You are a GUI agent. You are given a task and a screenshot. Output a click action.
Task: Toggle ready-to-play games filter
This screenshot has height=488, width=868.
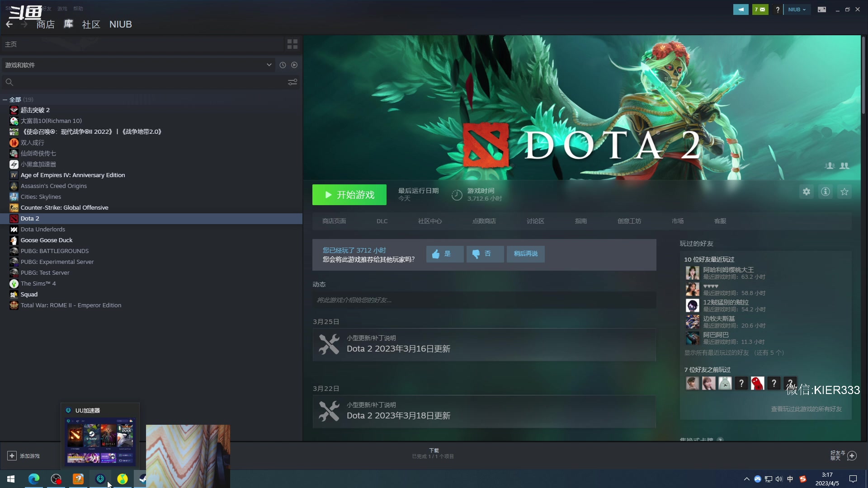coord(294,65)
